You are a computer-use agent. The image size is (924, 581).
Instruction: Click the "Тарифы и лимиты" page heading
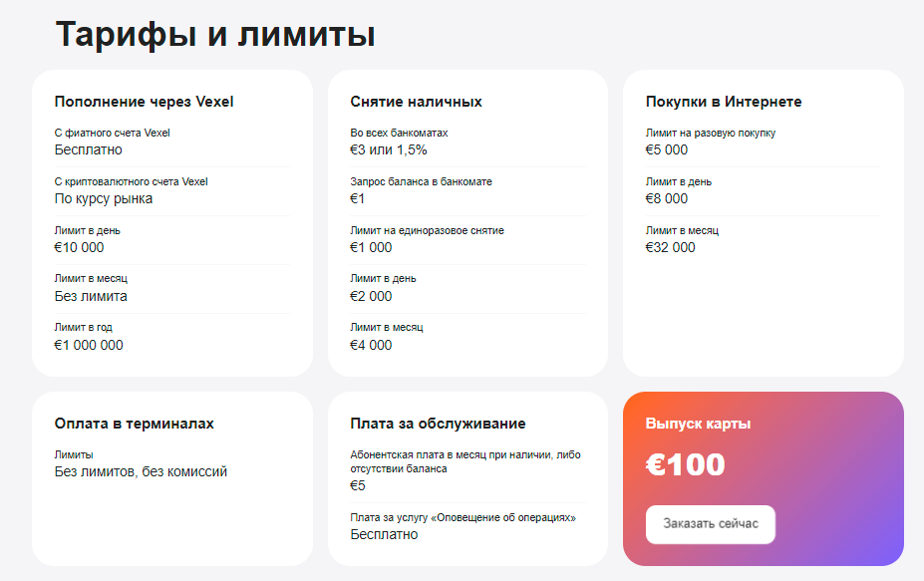215,34
